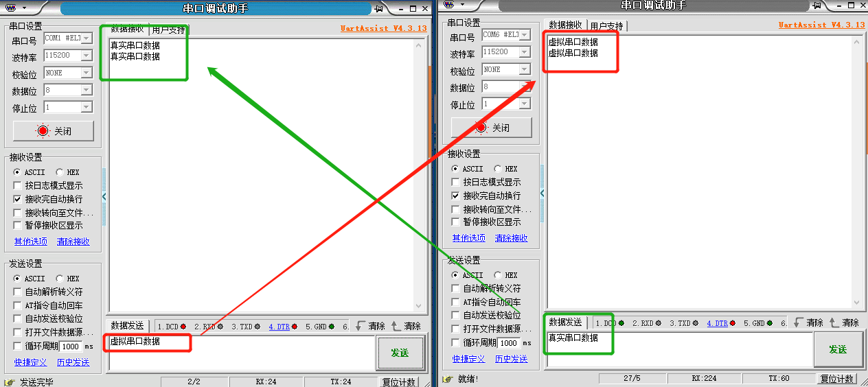This screenshot has width=868, height=387.
Task: Toggle 接收完自动换行 checkbox in left window
Action: tap(18, 199)
